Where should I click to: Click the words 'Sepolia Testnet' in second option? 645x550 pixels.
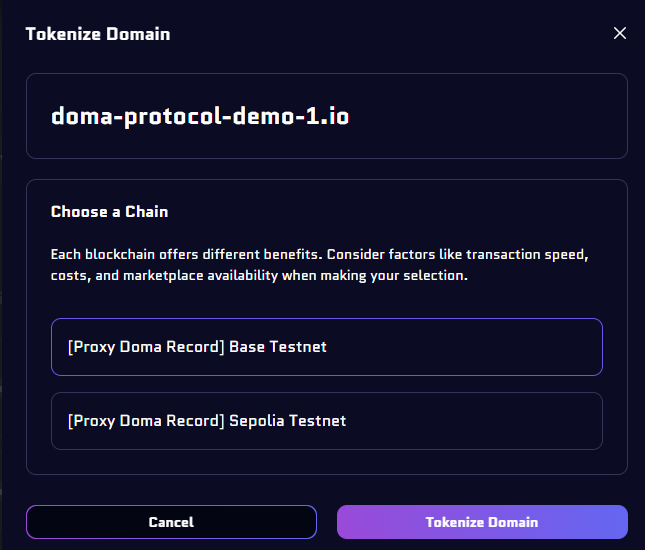point(288,421)
